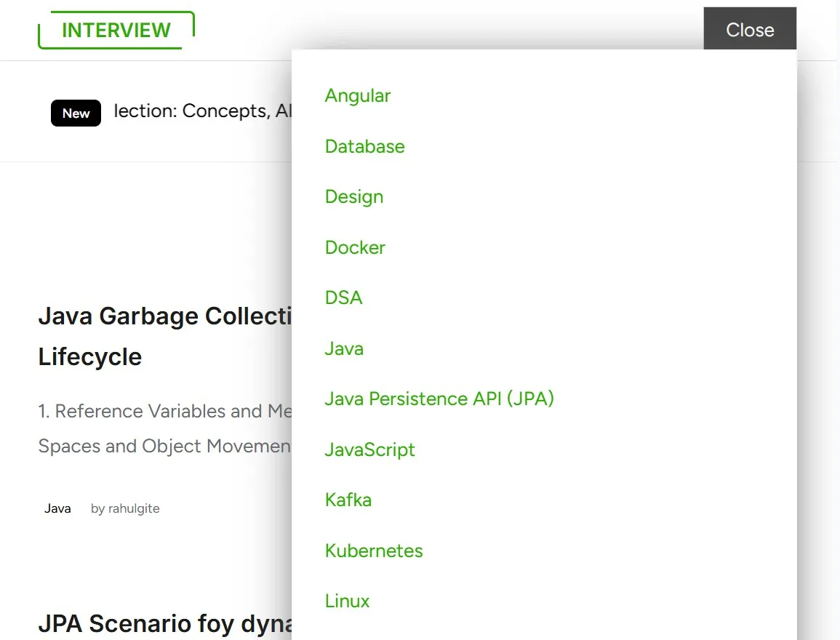Image resolution: width=840 pixels, height=640 pixels.
Task: Open the JPA Scenario article heading
Action: (165, 623)
